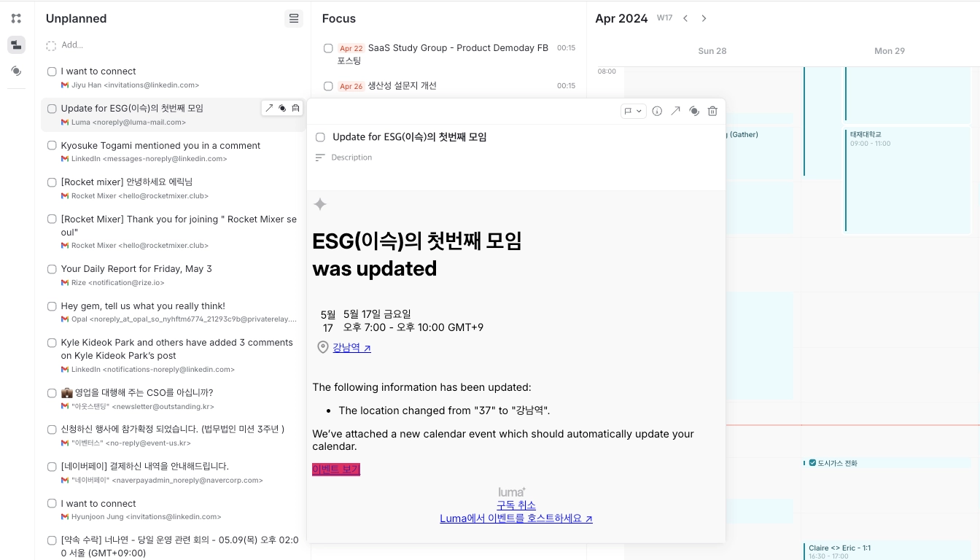Open '[Rocket Mixer] Thank you for joining' task
Screen dimensions: 980x560
pyautogui.click(x=179, y=225)
